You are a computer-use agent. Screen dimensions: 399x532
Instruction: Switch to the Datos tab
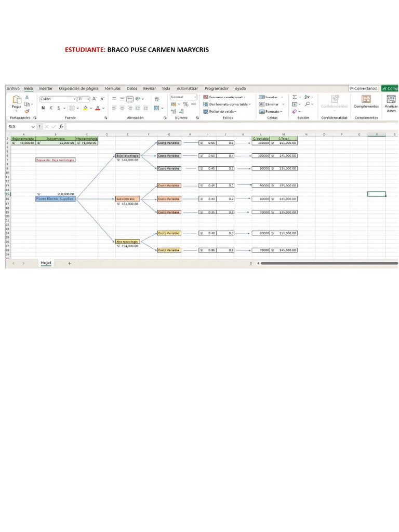point(132,88)
